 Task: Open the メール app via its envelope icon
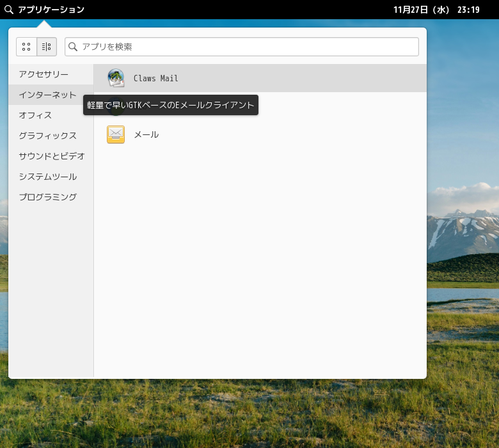coord(116,134)
